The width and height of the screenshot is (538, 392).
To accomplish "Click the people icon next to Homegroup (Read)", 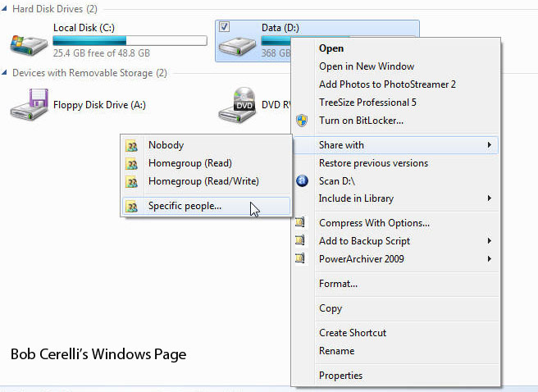I will point(131,164).
